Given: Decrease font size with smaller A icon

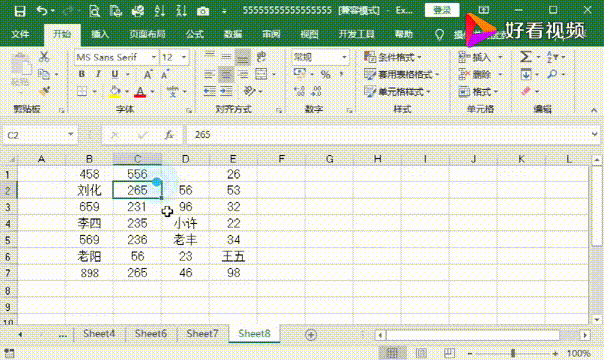Looking at the screenshot, I should coord(165,74).
